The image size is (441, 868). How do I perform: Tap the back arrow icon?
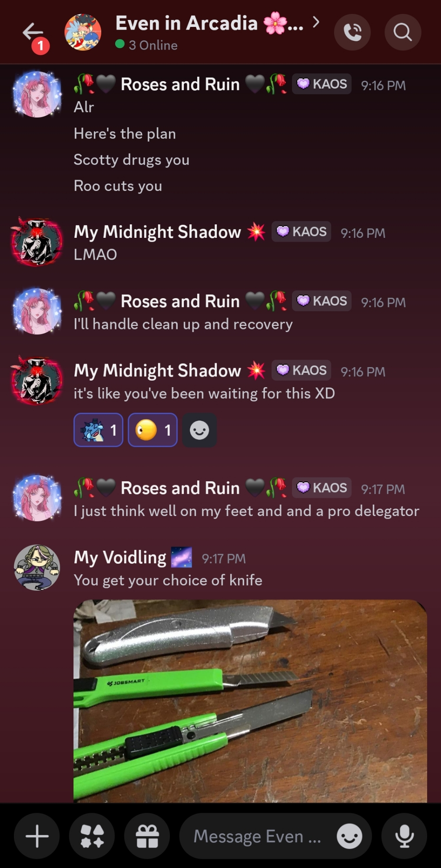[33, 32]
